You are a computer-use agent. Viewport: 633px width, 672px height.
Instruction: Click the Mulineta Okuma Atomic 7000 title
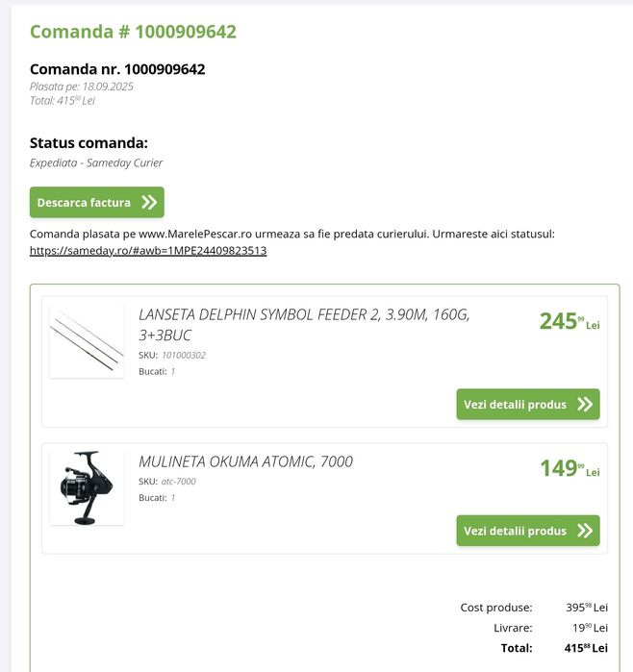point(245,461)
